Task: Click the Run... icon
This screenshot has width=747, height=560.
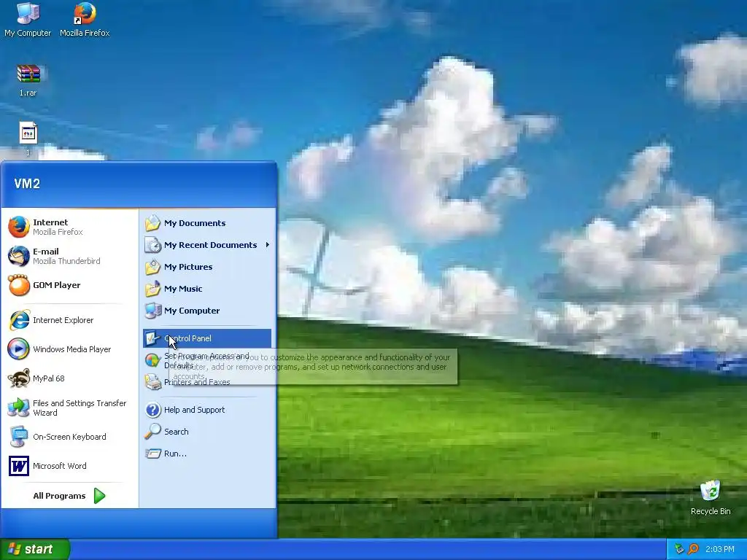Action: point(153,454)
